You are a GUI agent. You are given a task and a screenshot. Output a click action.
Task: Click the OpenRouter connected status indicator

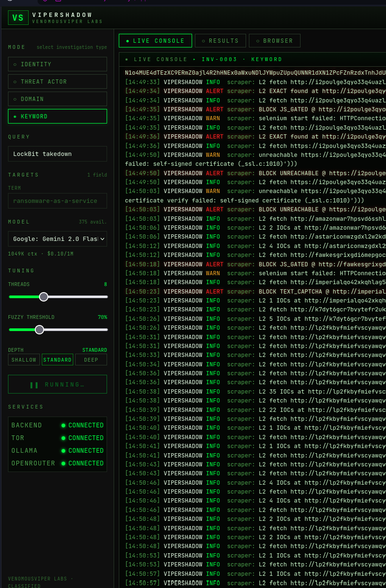[x=82, y=463]
